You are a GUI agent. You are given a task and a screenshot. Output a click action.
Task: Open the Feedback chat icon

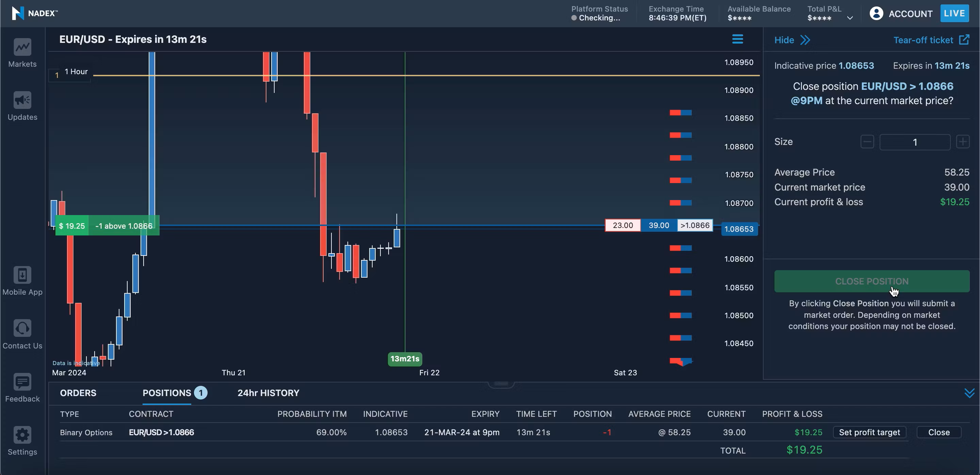pos(22,382)
